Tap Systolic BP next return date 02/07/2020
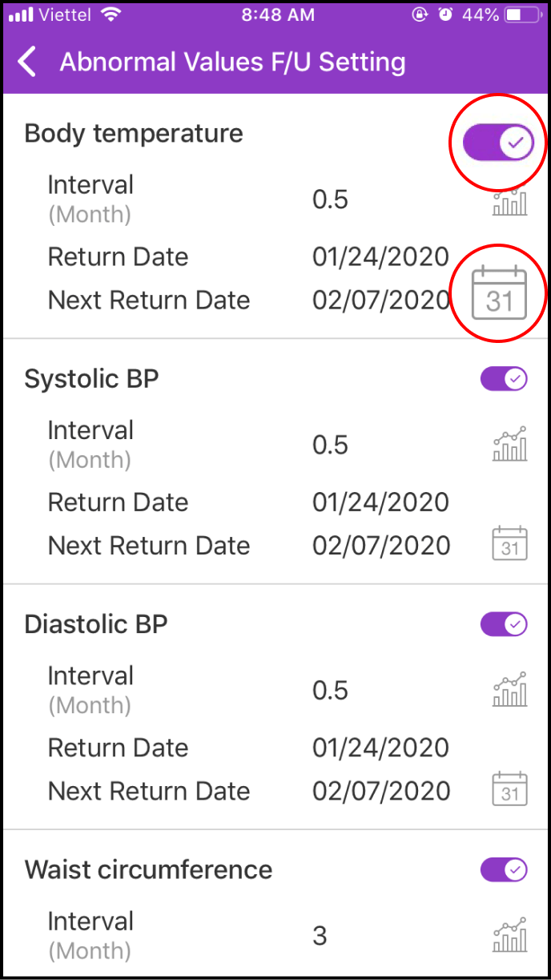Image resolution: width=551 pixels, height=980 pixels. pos(380,546)
